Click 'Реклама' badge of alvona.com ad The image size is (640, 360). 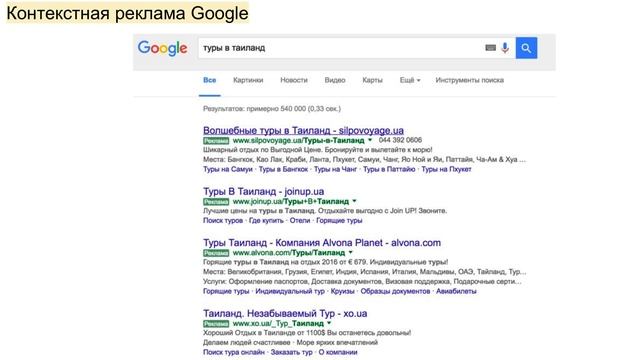click(216, 253)
